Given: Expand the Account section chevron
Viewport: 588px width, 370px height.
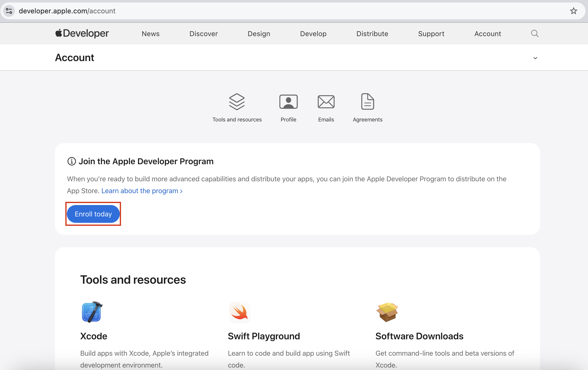Looking at the screenshot, I should (535, 58).
